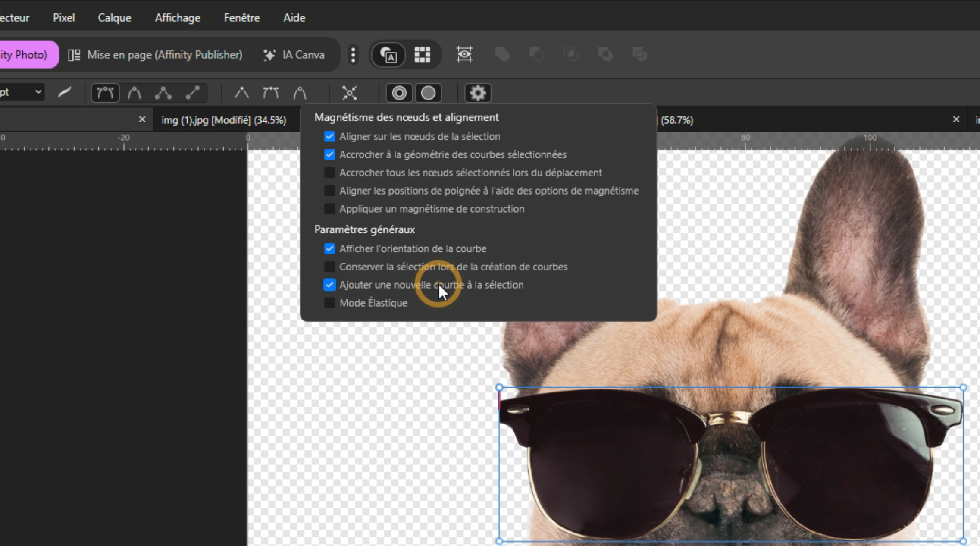Click the ring circle mode icon
The image size is (980, 546).
399,93
